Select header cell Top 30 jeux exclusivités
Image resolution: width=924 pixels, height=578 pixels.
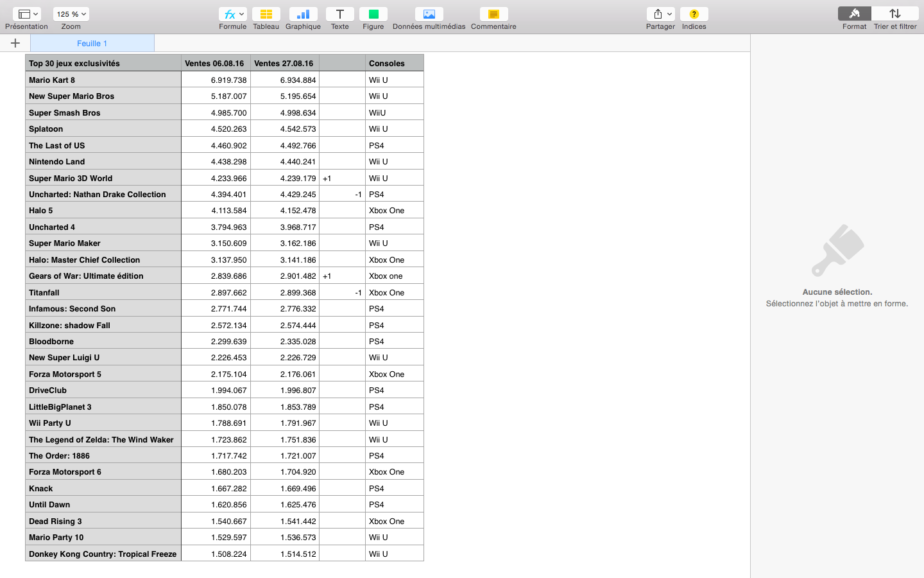[x=103, y=63]
